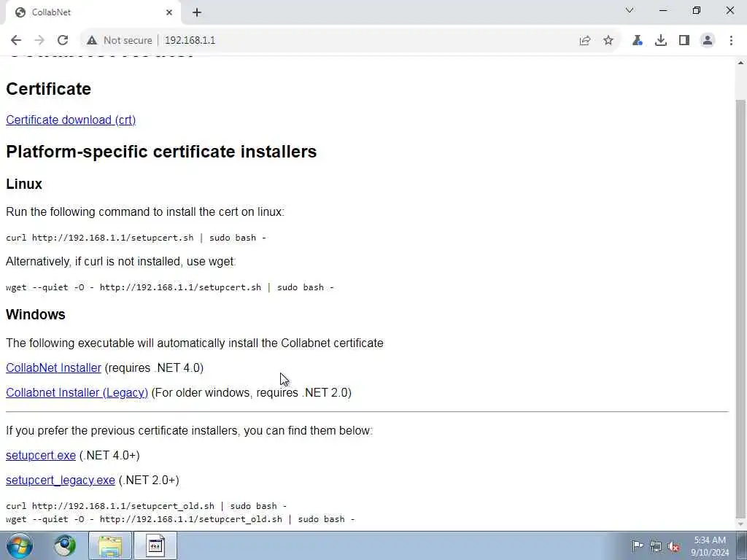
Task: Click the curl setupcert_old.sh command line
Action: (146, 506)
